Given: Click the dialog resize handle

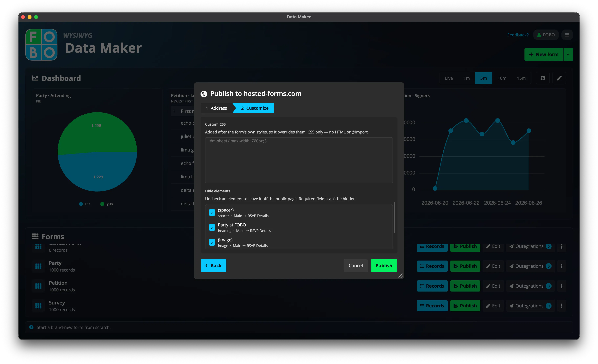Looking at the screenshot, I should [x=400, y=275].
